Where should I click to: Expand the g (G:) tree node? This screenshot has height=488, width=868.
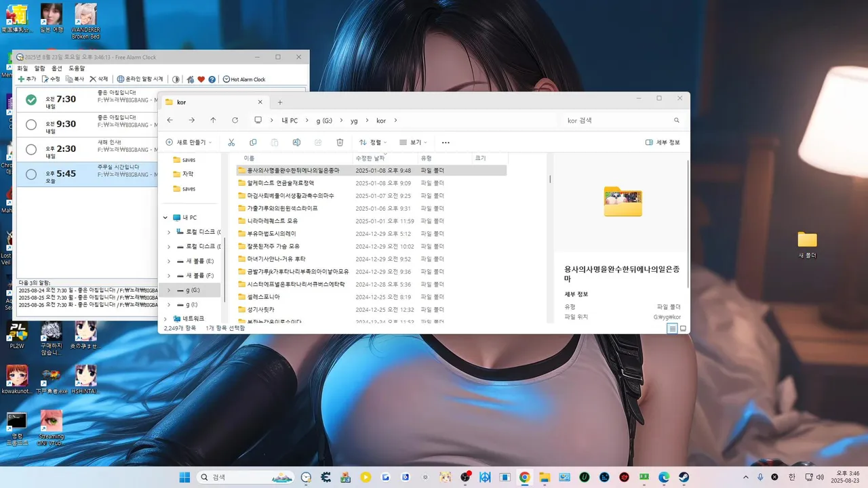tap(169, 290)
